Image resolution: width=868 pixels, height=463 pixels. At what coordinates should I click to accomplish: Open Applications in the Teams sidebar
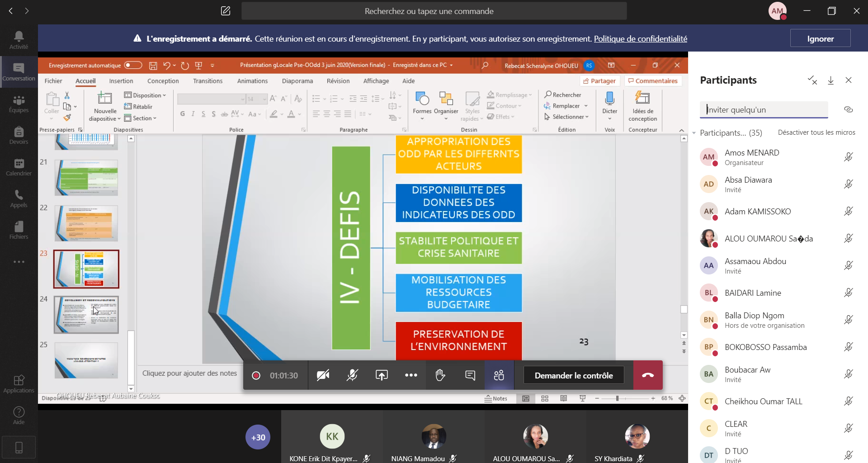click(19, 384)
